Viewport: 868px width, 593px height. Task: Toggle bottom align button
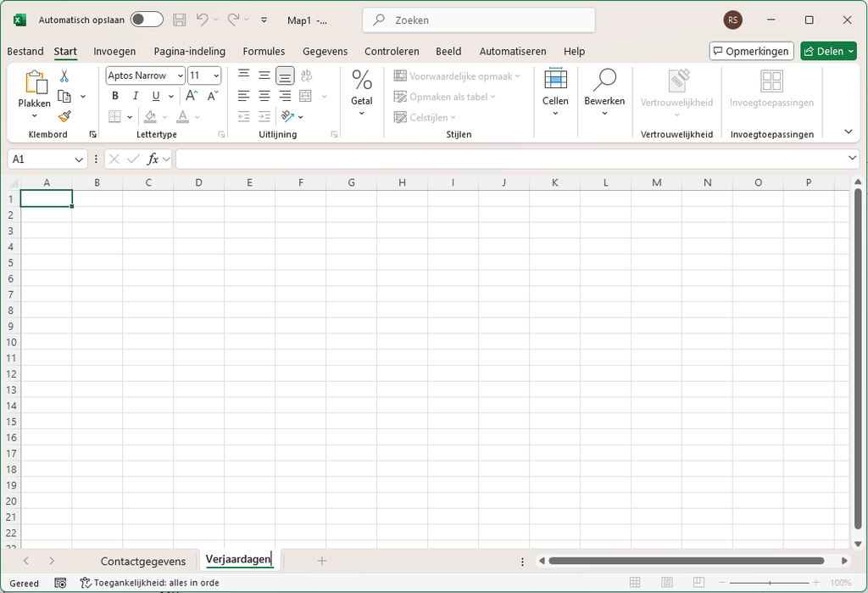coord(285,76)
